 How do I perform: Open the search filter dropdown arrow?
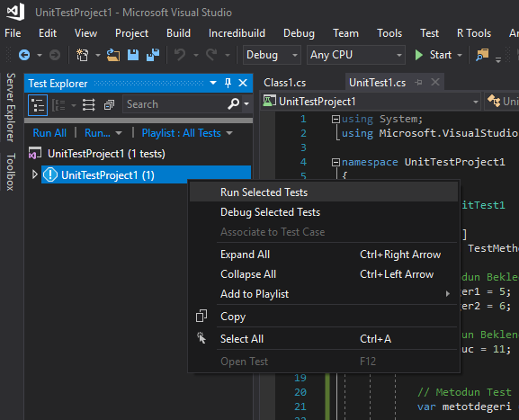(246, 104)
